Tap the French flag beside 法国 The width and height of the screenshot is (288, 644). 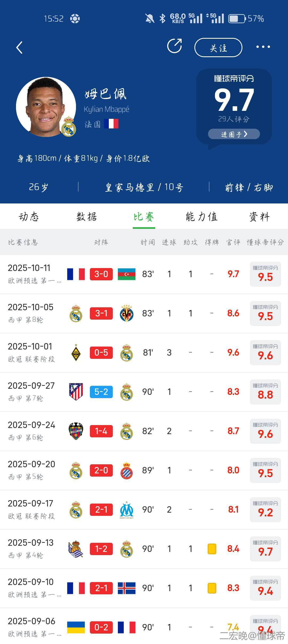pos(111,124)
